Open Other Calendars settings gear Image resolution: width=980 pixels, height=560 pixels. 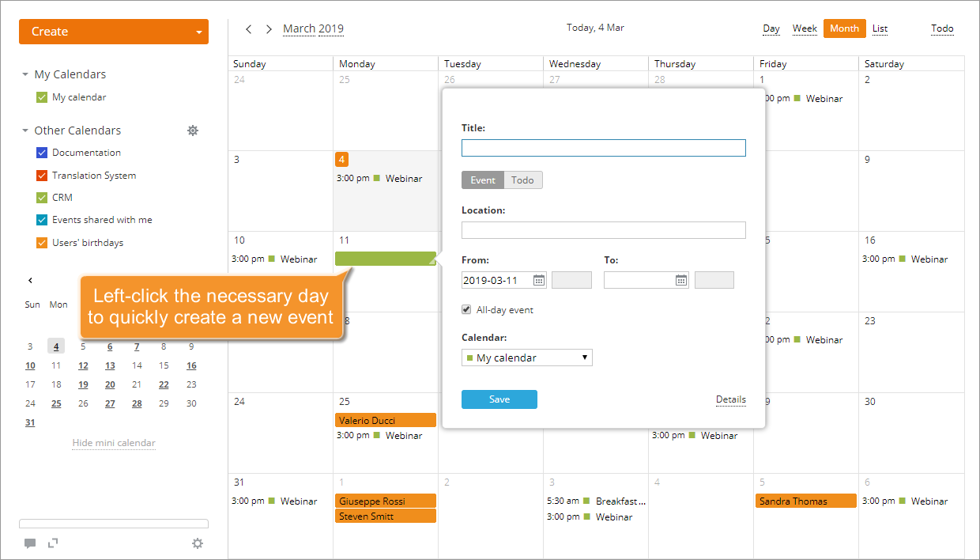tap(193, 131)
